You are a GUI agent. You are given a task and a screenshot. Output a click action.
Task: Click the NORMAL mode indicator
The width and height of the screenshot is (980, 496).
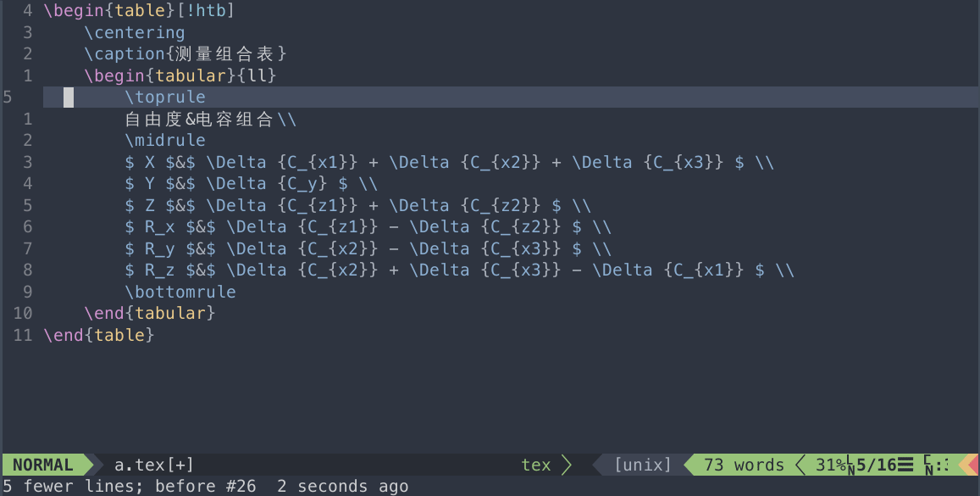coord(42,465)
